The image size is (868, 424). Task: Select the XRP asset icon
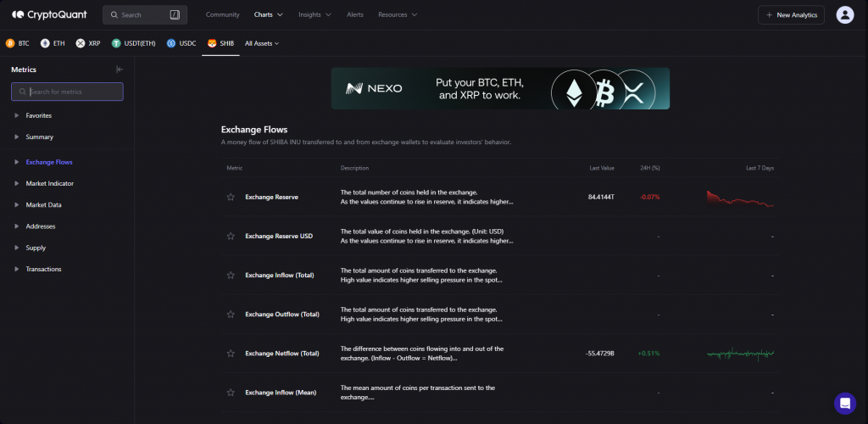pyautogui.click(x=81, y=42)
